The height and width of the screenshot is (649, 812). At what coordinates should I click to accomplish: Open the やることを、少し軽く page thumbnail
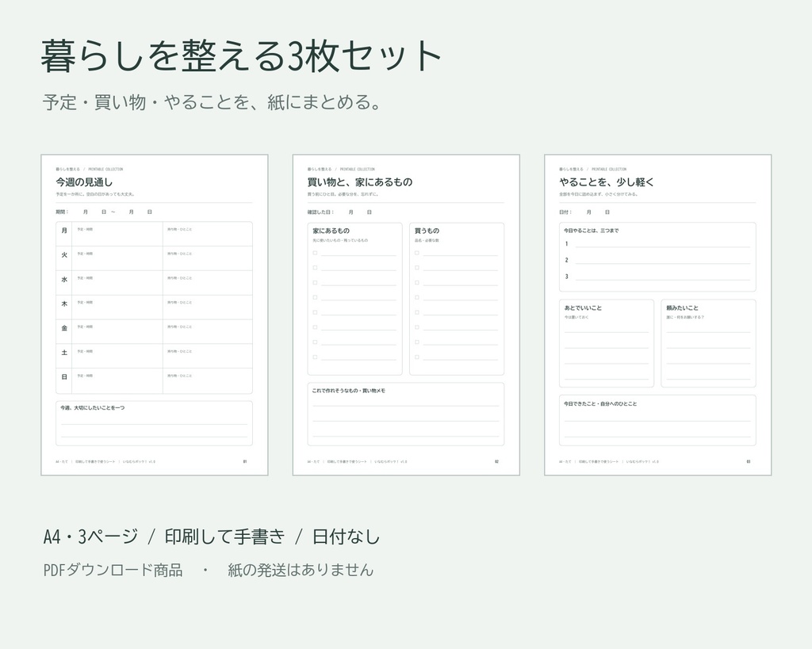657,315
